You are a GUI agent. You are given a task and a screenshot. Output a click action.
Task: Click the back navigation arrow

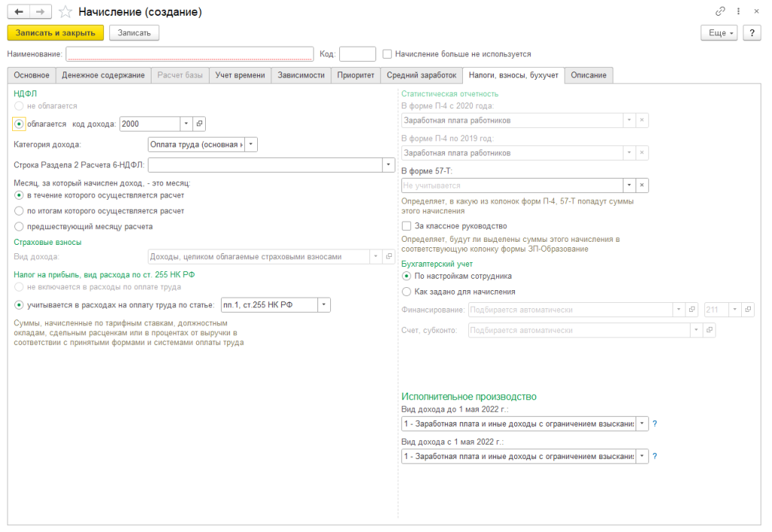(x=19, y=12)
